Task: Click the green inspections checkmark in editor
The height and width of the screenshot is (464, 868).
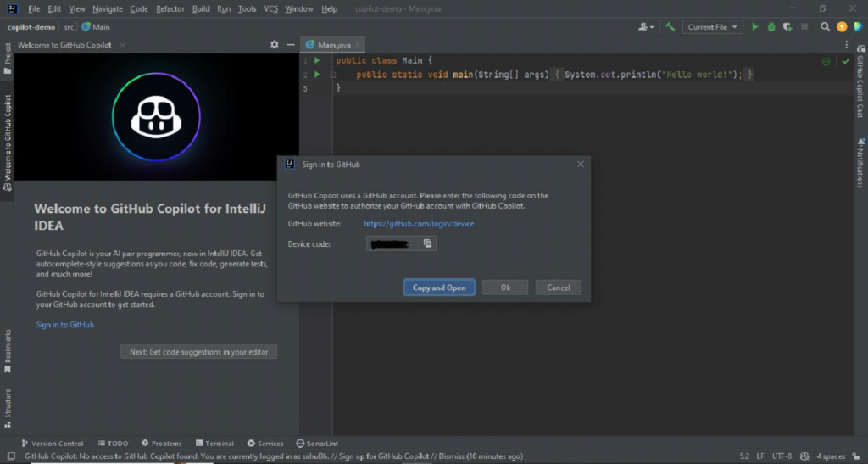Action: 845,61
